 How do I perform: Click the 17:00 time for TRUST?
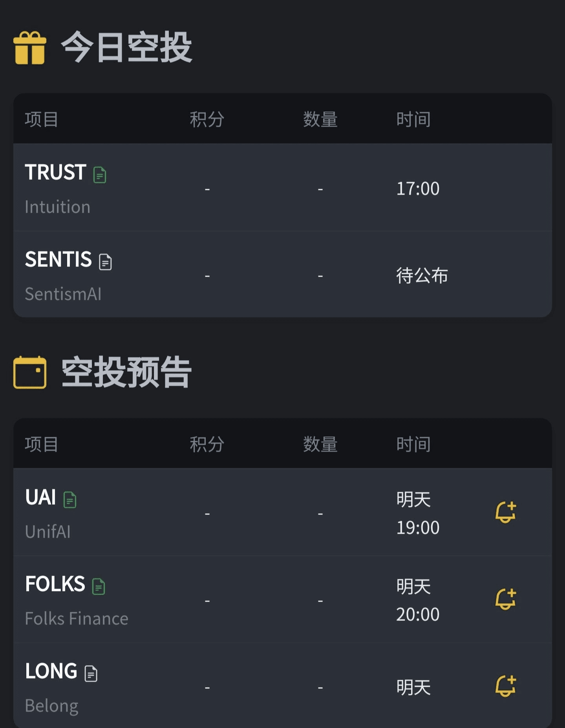tap(417, 189)
